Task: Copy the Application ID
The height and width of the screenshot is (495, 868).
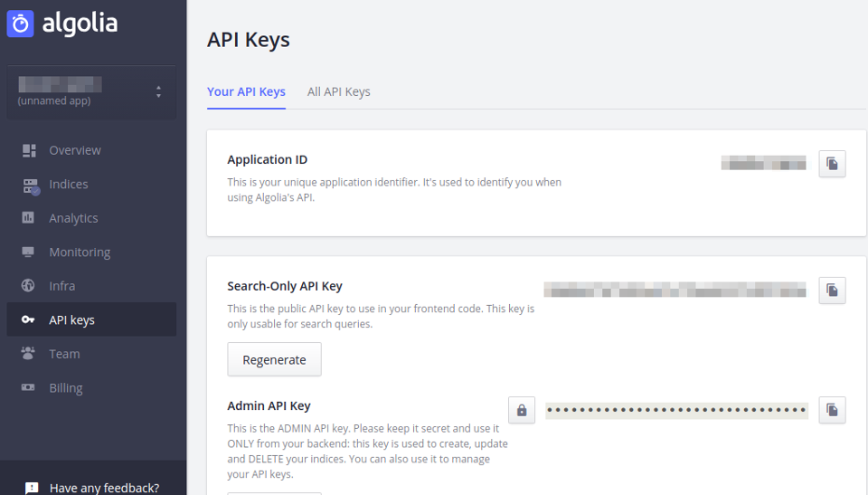Action: (832, 164)
